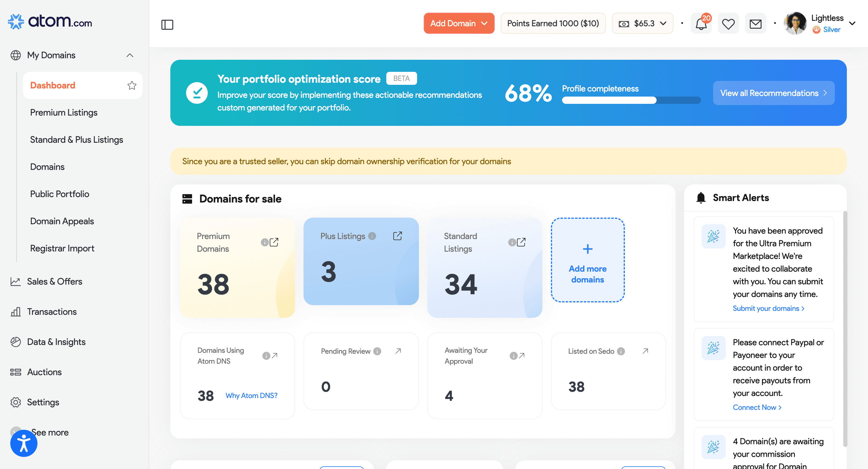Click the Profile completeness progress bar
Viewport: 868px width, 469px height.
[x=631, y=100]
